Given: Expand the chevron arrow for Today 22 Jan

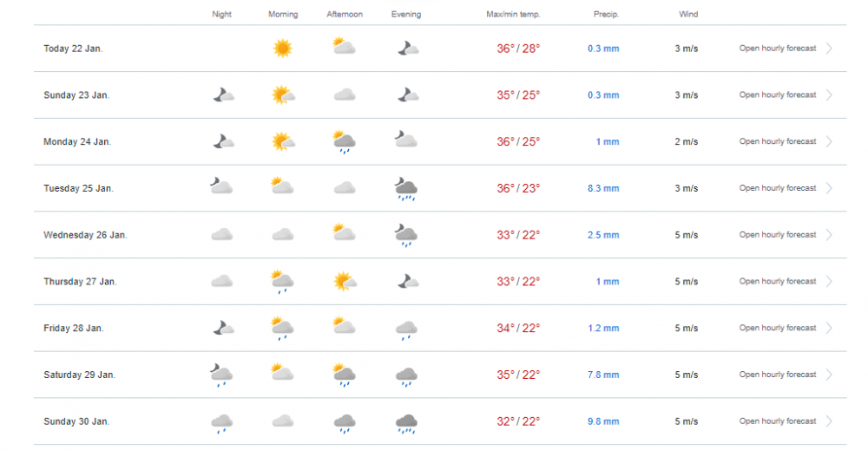Looking at the screenshot, I should click(x=829, y=48).
